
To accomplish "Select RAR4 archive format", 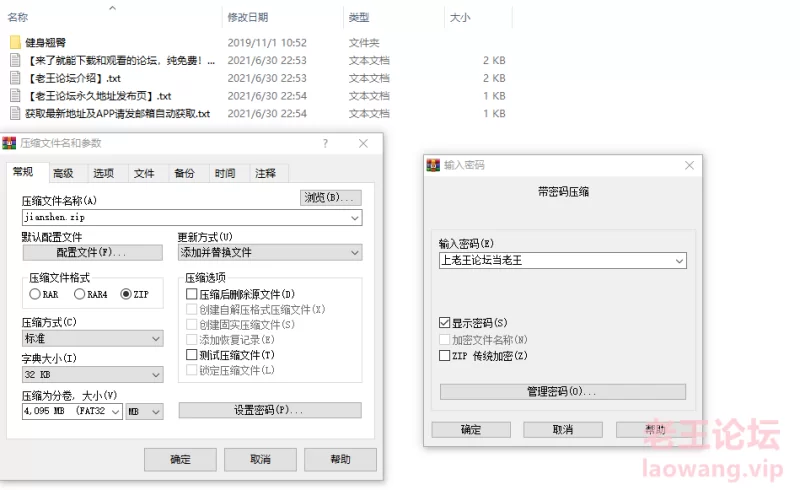I will (80, 294).
